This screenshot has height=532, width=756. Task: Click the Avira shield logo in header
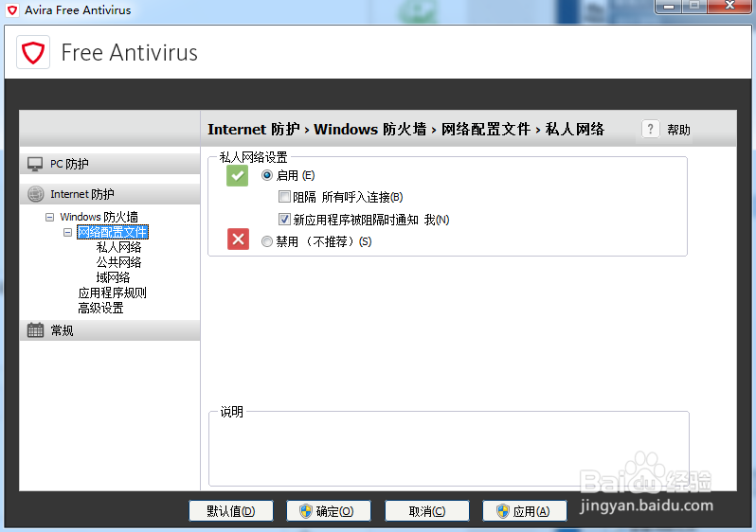click(33, 52)
